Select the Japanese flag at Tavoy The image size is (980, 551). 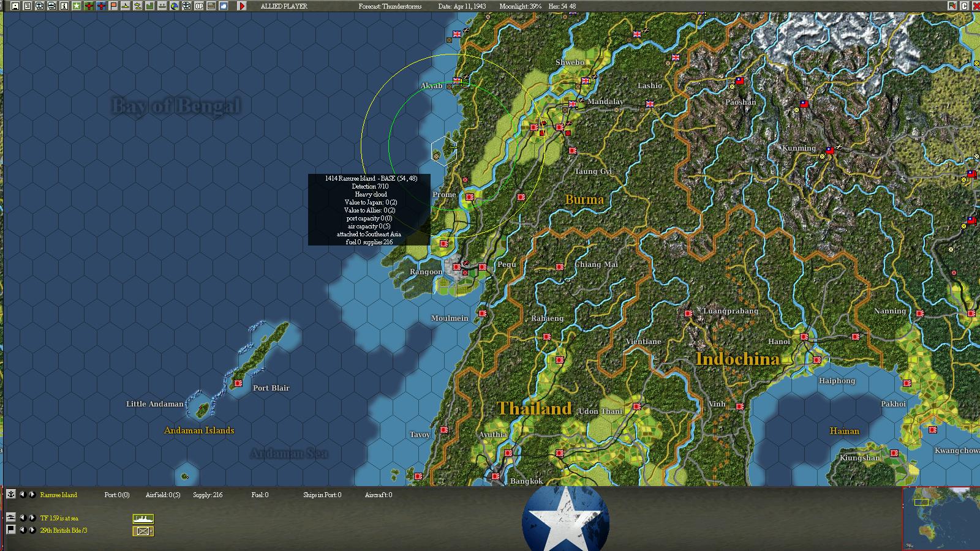coord(443,430)
